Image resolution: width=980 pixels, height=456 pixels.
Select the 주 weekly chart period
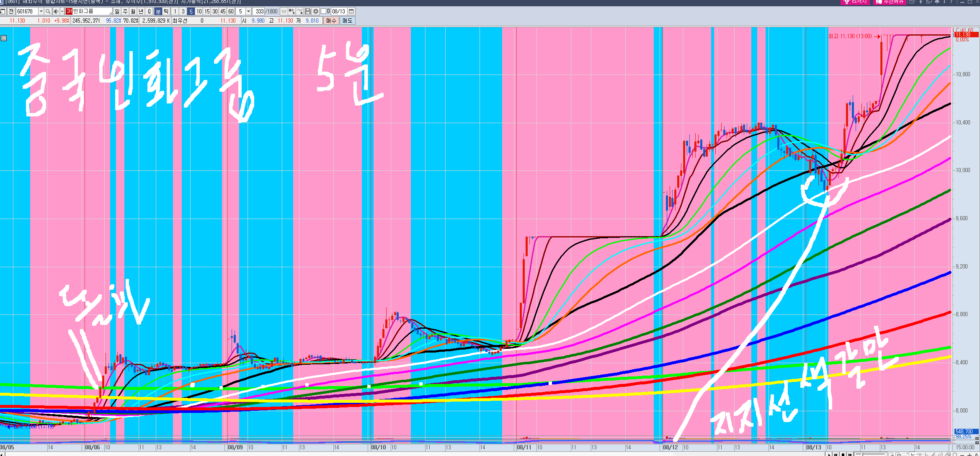pyautogui.click(x=125, y=11)
